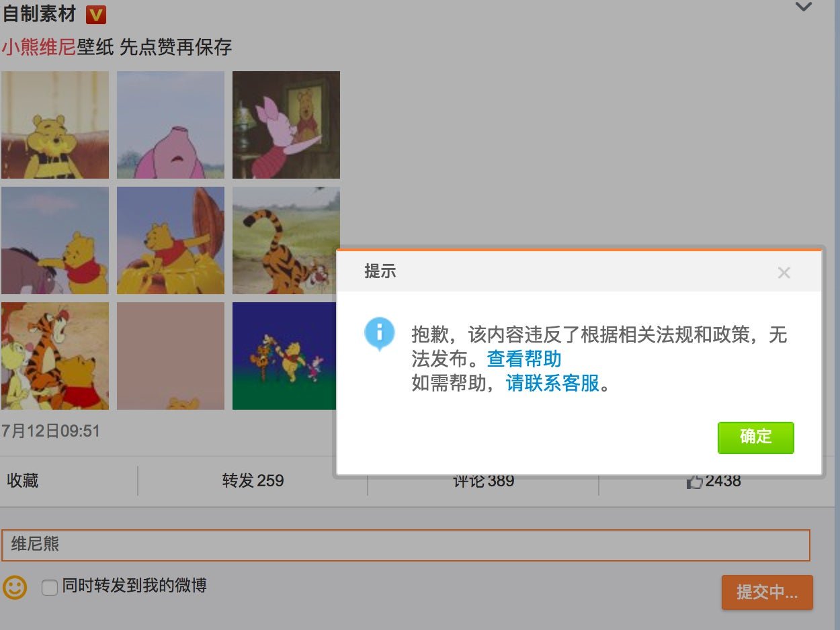
Task: Open thumbnail of Eeyore and Pooh
Action: pyautogui.click(x=55, y=240)
